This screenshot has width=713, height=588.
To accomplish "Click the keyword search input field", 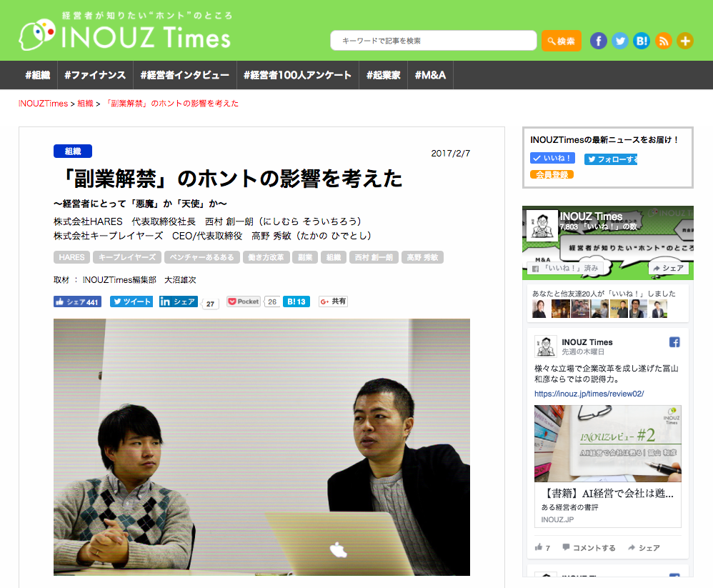I will pyautogui.click(x=434, y=41).
